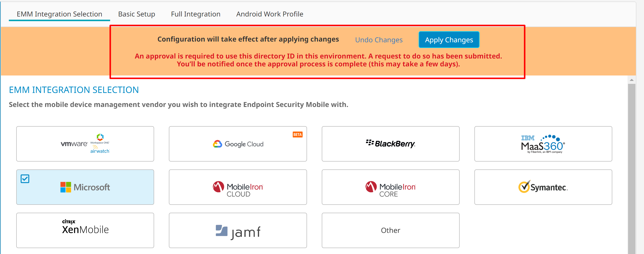Choose the Other vendor option
644x254 pixels.
coord(391,230)
